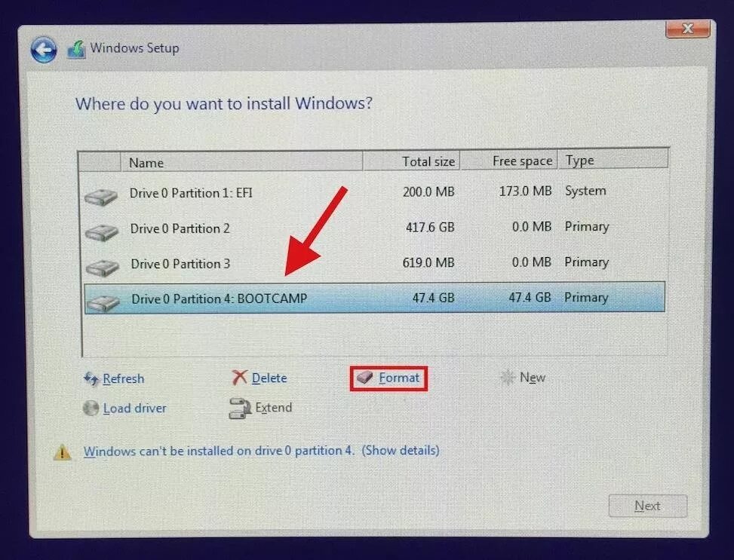
Task: Click the 47.4 GB free space value
Action: tap(530, 298)
